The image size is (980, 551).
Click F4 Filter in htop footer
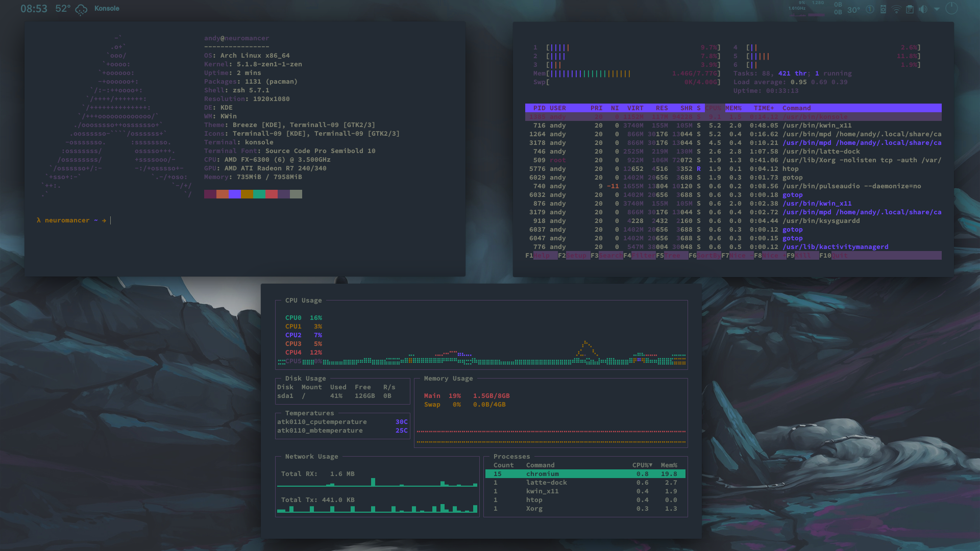coord(639,256)
